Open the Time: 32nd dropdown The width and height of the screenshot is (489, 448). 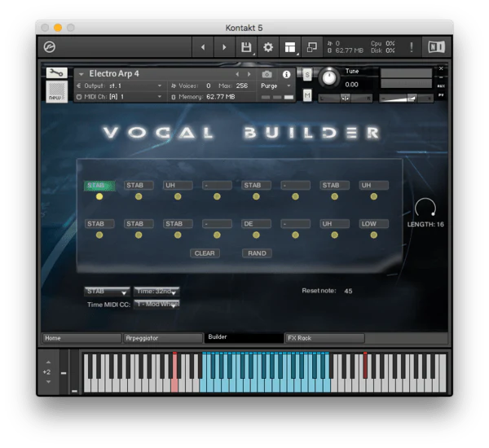click(156, 292)
